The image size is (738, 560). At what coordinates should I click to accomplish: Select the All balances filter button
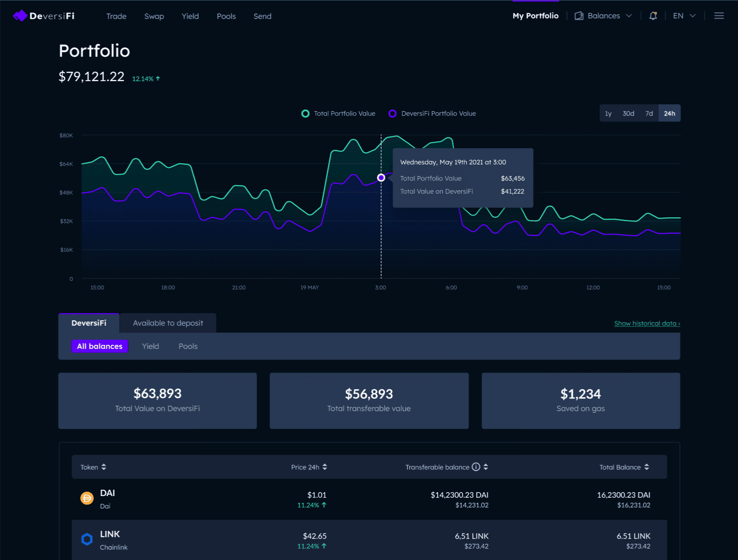[x=100, y=346]
